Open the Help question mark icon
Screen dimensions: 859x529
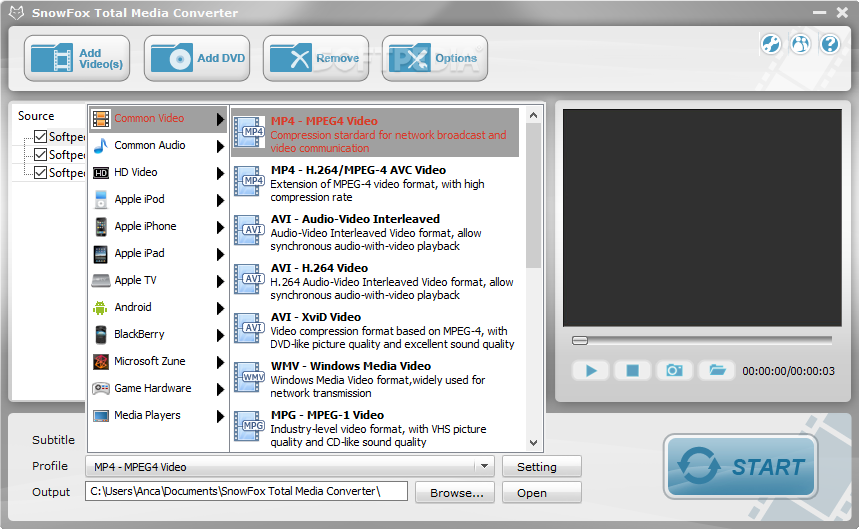[830, 44]
